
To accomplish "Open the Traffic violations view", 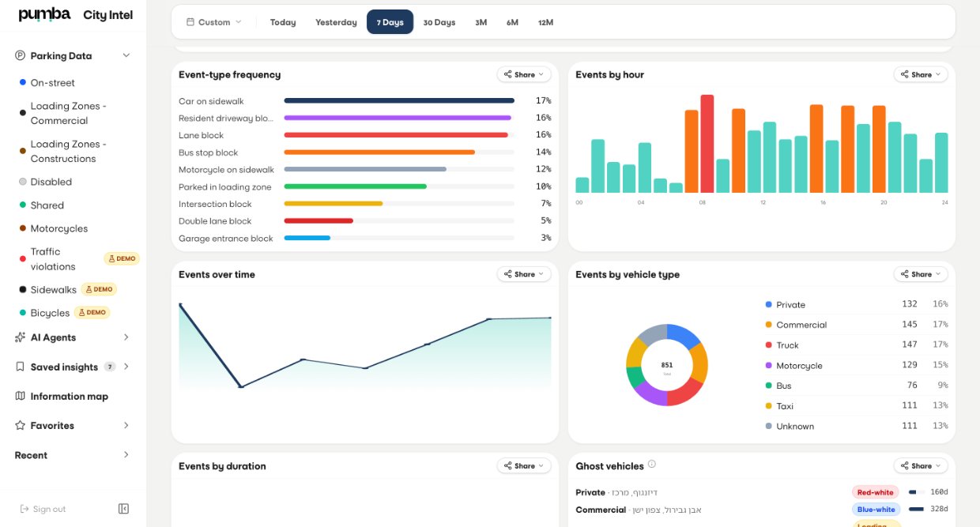I will coord(54,259).
